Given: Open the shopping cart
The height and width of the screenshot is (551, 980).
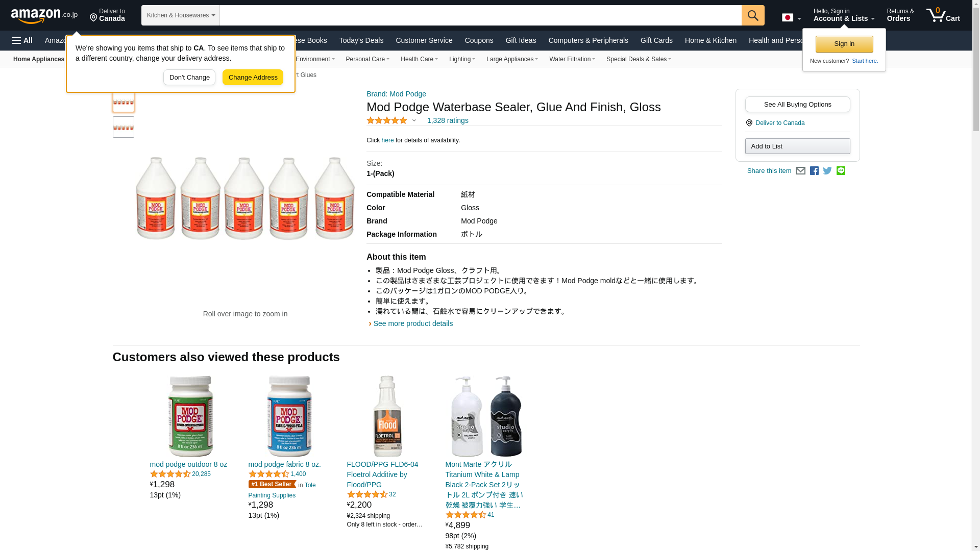Looking at the screenshot, I should [x=943, y=15].
